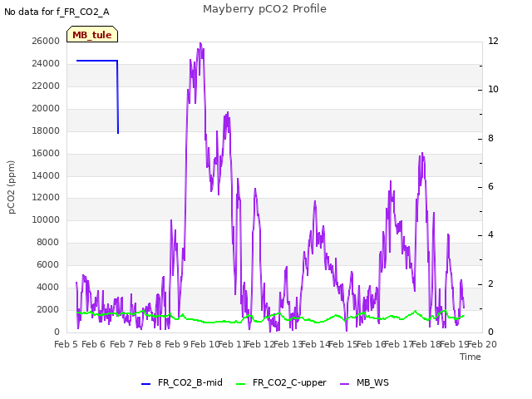Click the 10 right axis label

(x=493, y=89)
